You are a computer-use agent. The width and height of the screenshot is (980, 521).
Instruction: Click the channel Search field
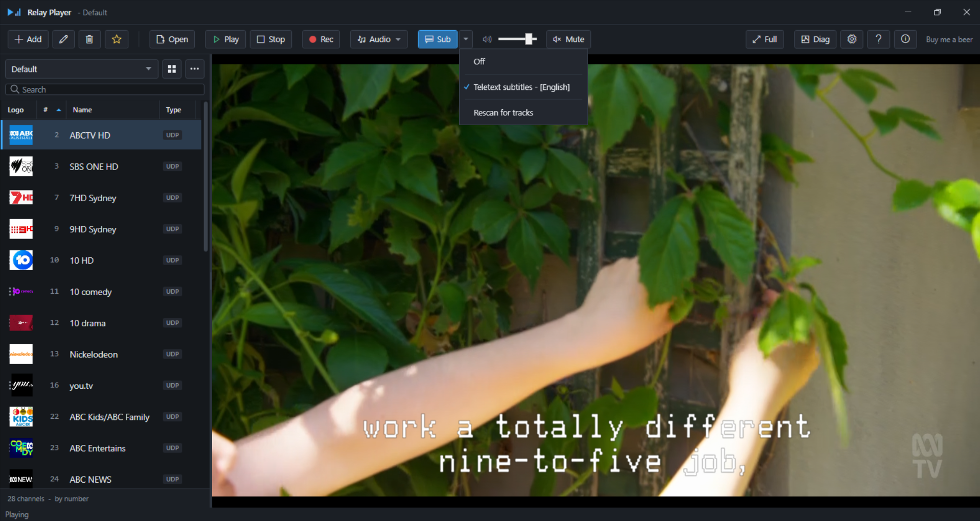click(105, 89)
